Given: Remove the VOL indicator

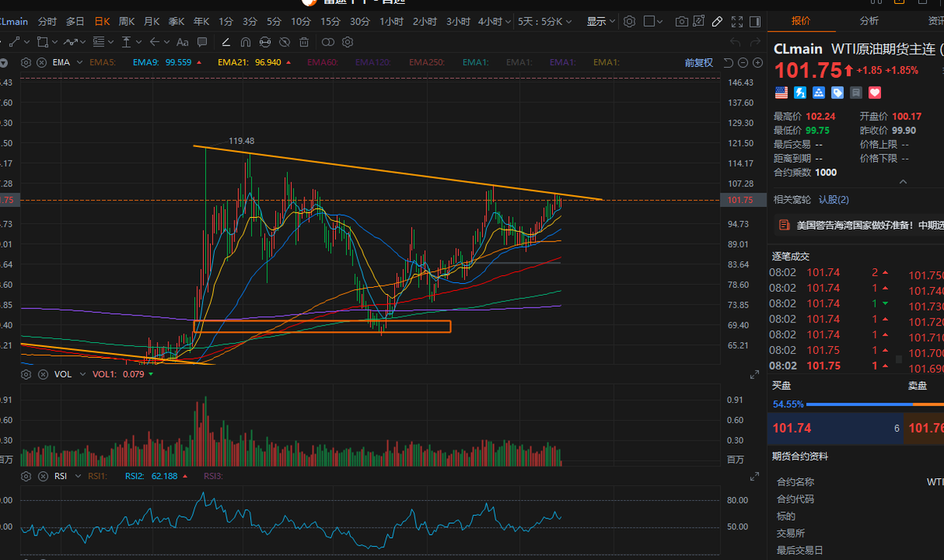Looking at the screenshot, I should (42, 374).
